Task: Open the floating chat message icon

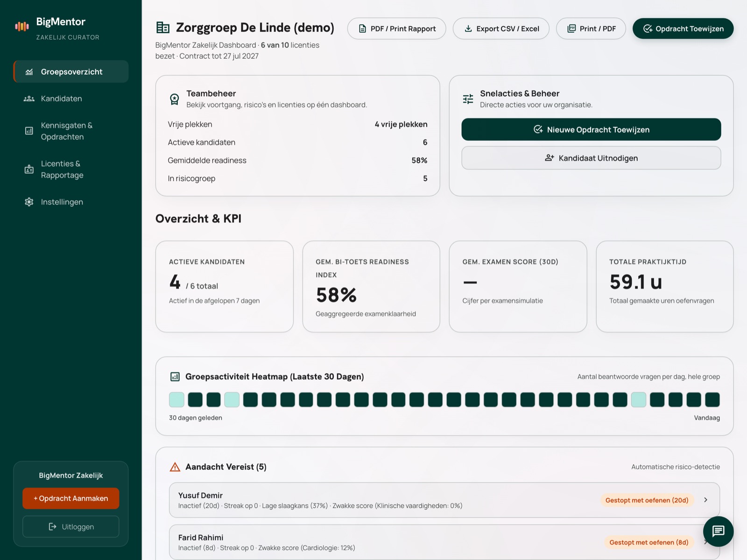Action: point(718,531)
